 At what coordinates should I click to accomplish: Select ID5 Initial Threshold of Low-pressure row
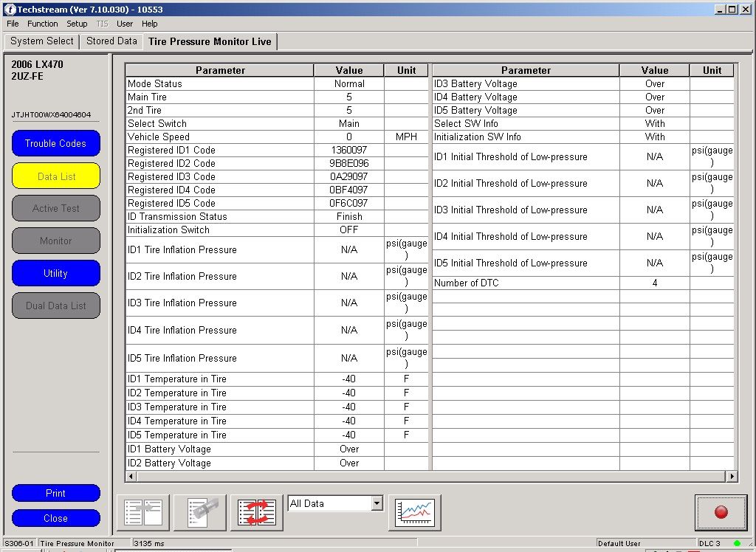click(583, 263)
